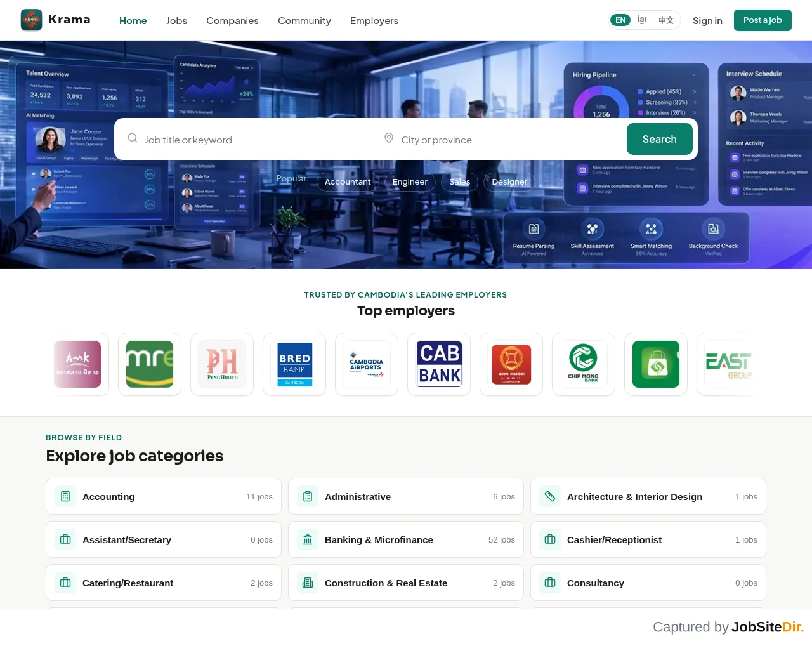
Task: Open the Accounting category label
Action: [108, 496]
